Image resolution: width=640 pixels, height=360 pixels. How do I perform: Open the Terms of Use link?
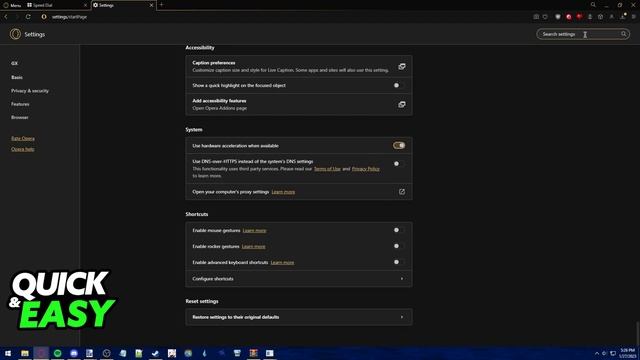pyautogui.click(x=327, y=169)
